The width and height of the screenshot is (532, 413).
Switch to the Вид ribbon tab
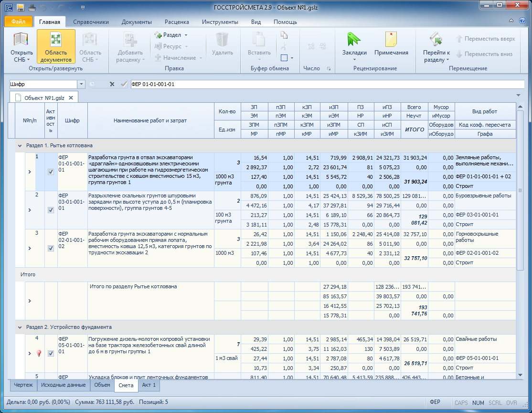pyautogui.click(x=256, y=22)
